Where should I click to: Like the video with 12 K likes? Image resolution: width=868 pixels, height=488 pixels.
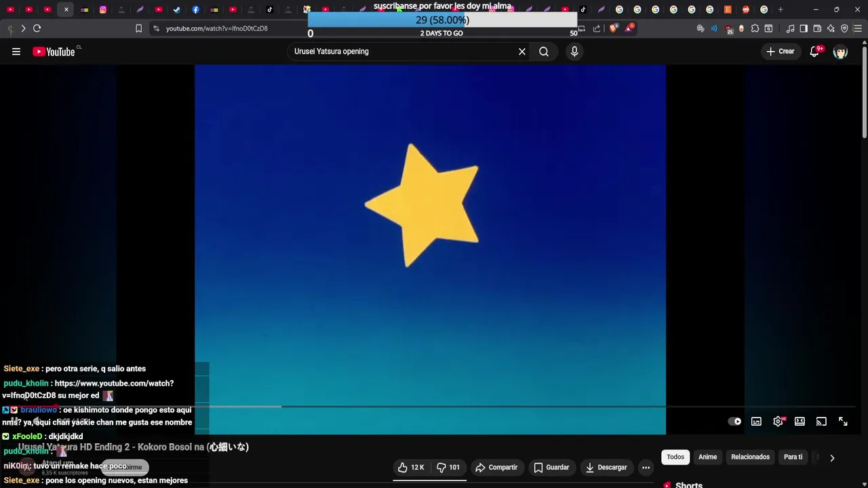[411, 468]
